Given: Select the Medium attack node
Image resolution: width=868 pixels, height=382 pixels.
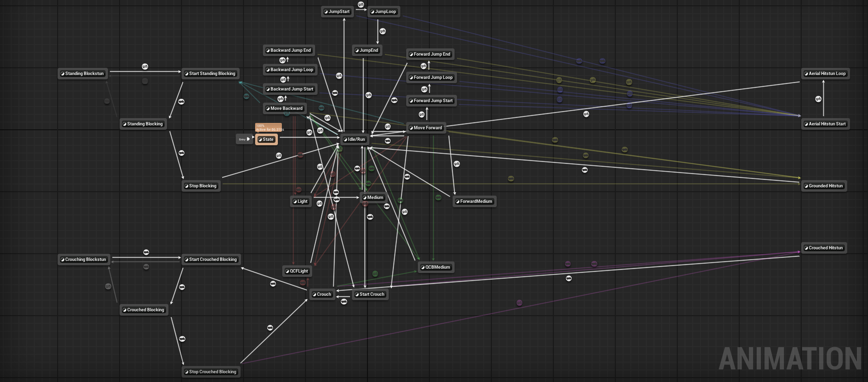Looking at the screenshot, I should click(373, 198).
